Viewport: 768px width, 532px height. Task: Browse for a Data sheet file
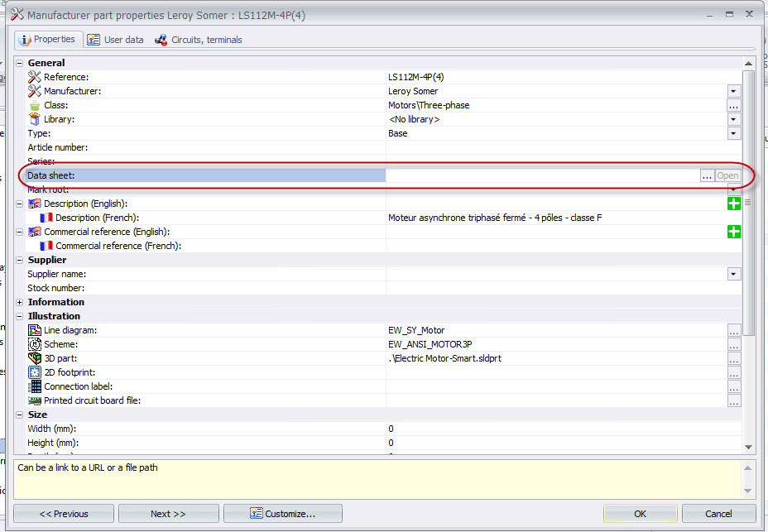point(707,176)
